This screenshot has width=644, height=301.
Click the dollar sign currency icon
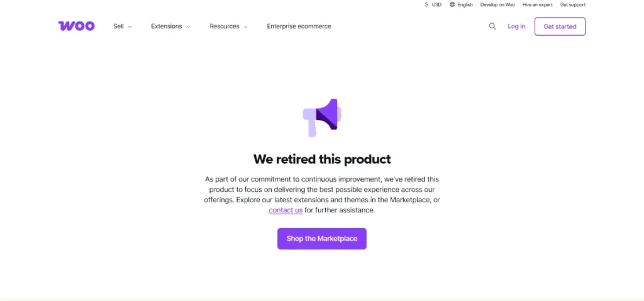426,4
